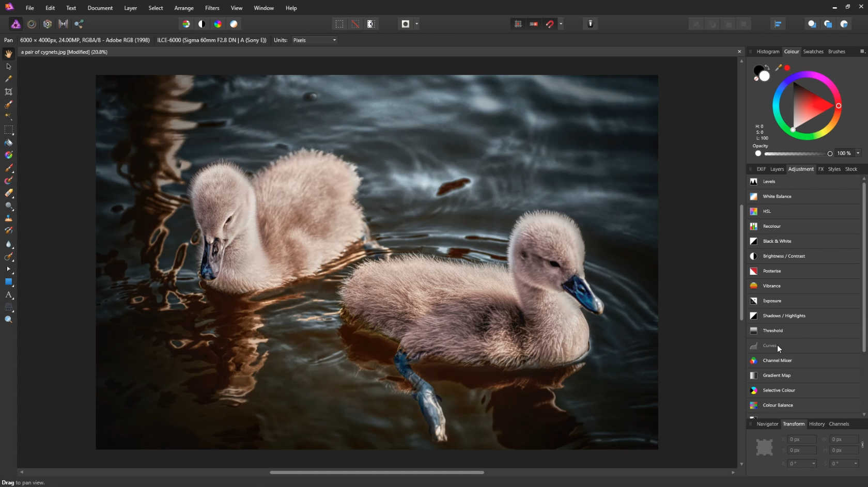
Task: Choose the Artistic Text tool
Action: click(8, 295)
